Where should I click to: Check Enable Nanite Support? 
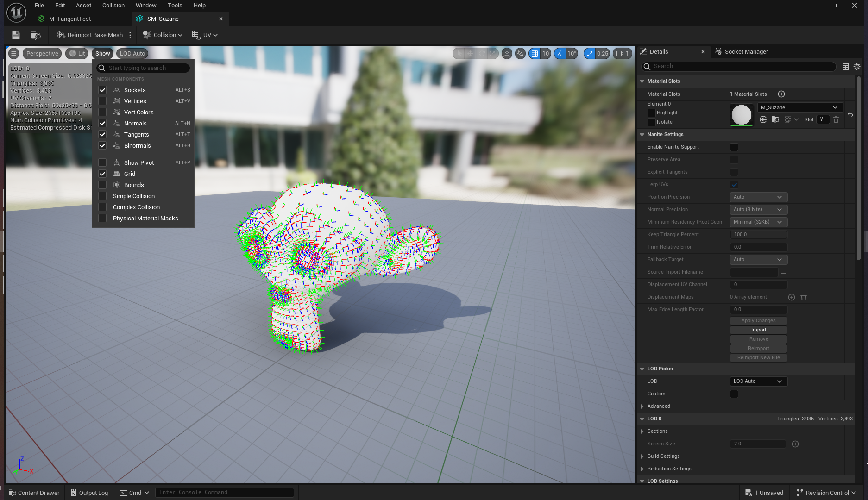(734, 147)
